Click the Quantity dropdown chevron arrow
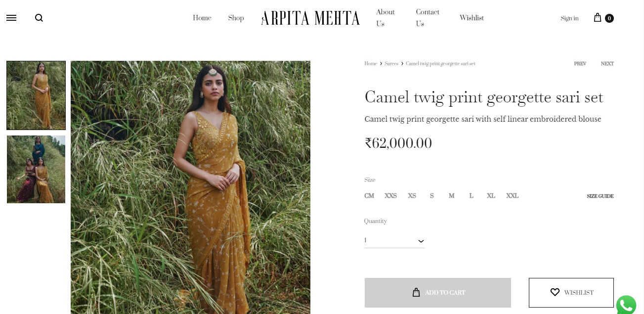This screenshot has height=314, width=644. 421,241
